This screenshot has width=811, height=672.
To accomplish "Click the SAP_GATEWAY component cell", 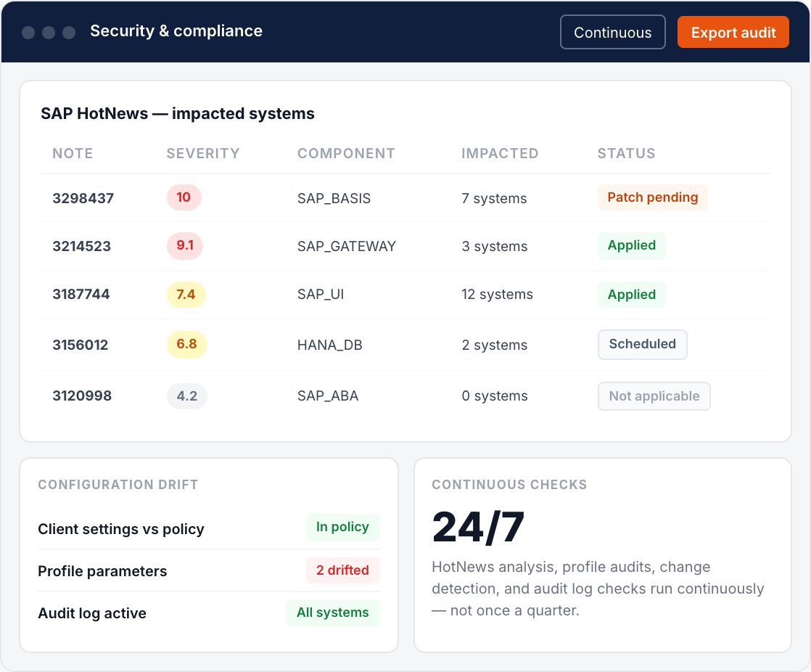I will (347, 246).
